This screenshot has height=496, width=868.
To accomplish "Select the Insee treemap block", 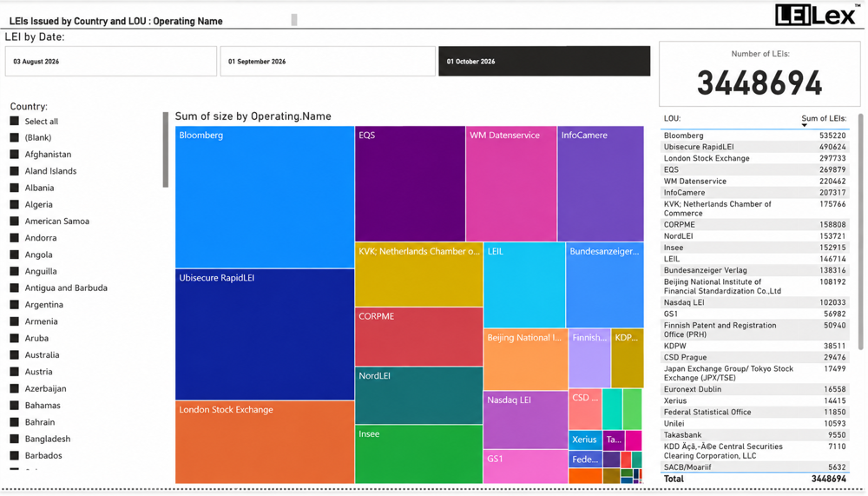I will click(x=419, y=454).
